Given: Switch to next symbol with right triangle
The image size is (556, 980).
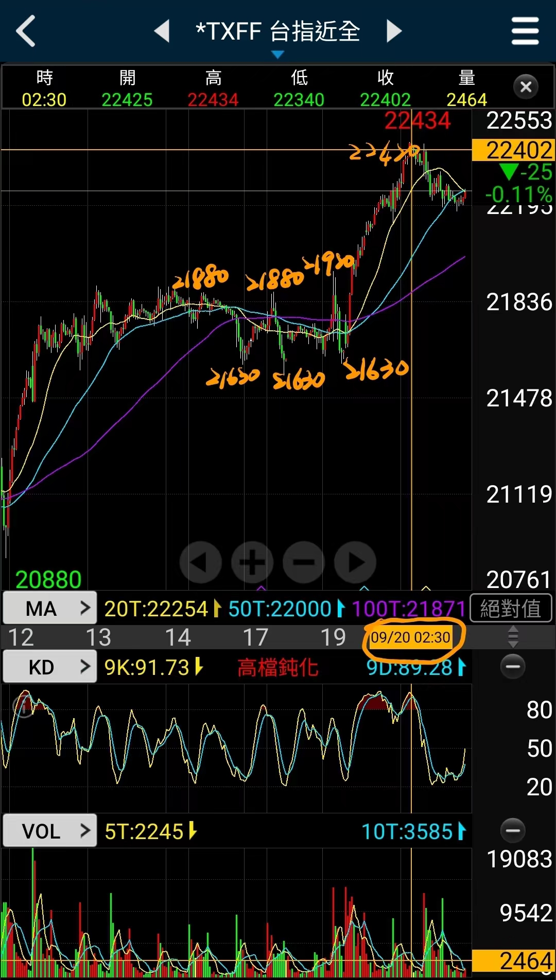Looking at the screenshot, I should pos(394,31).
